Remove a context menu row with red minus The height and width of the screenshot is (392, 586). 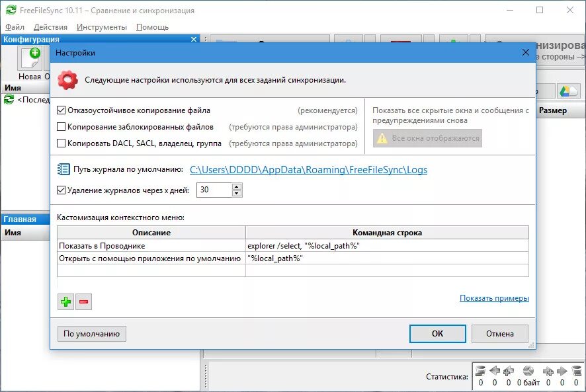click(84, 301)
